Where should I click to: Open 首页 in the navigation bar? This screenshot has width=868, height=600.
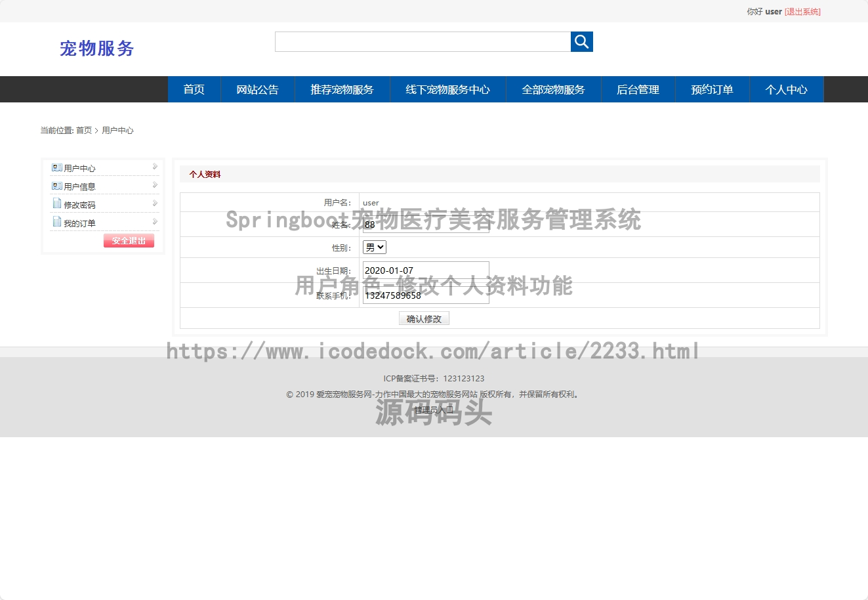tap(194, 89)
